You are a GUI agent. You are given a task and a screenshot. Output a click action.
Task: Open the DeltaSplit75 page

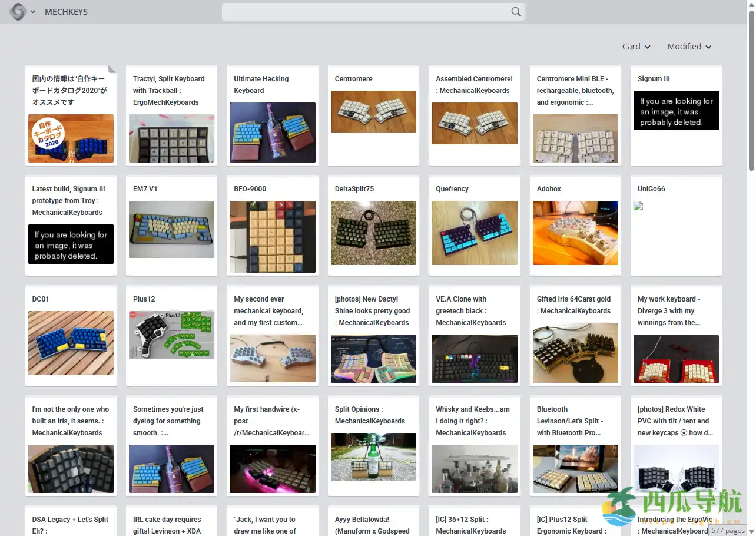(x=373, y=225)
